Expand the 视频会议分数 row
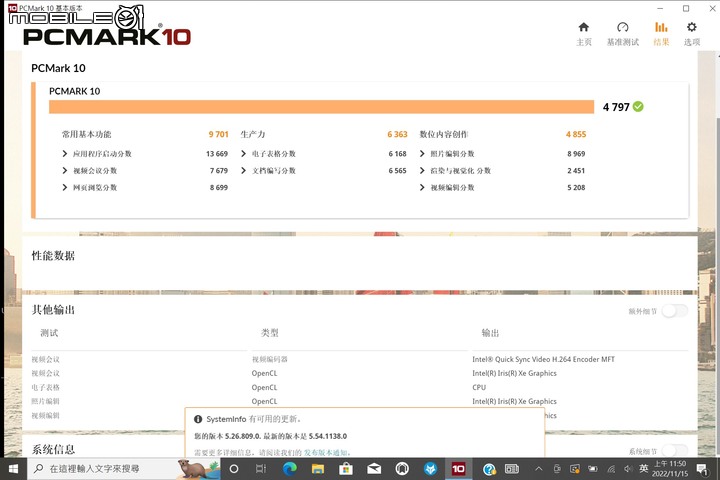 tap(65, 170)
